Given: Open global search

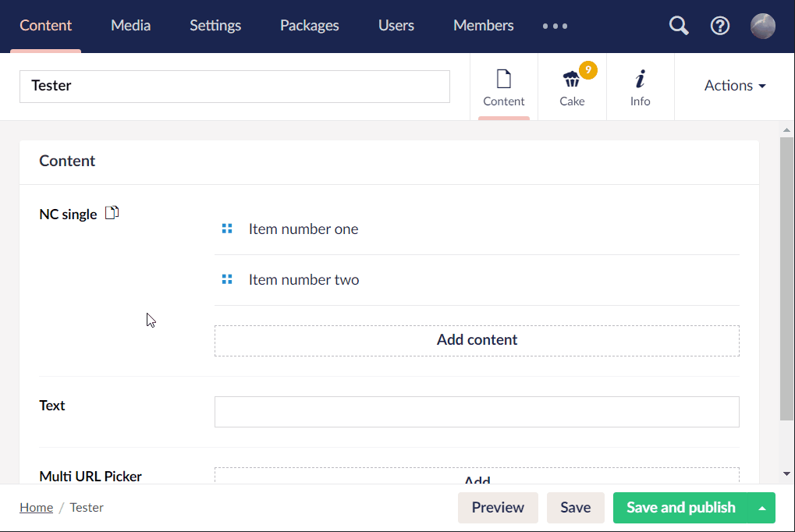Looking at the screenshot, I should [x=678, y=25].
